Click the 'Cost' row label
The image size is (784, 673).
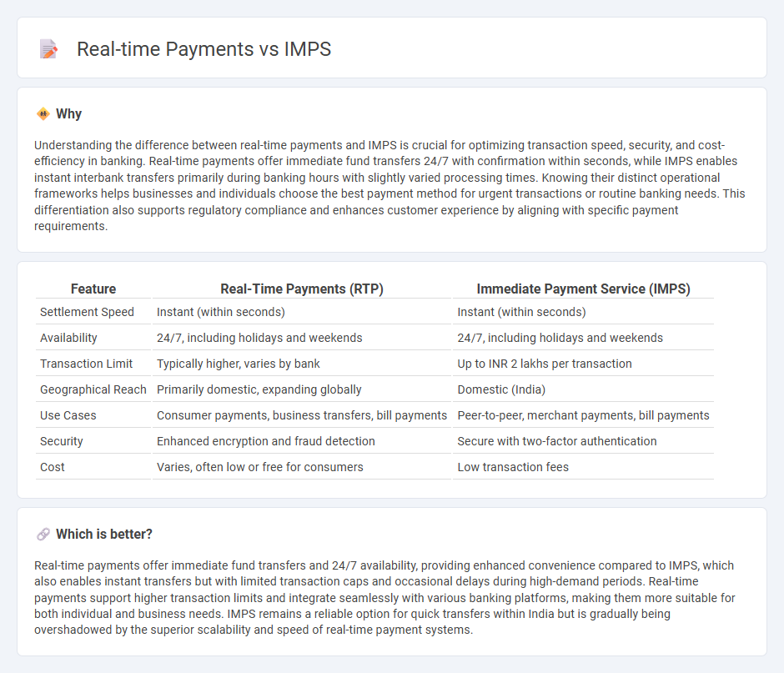pos(53,467)
